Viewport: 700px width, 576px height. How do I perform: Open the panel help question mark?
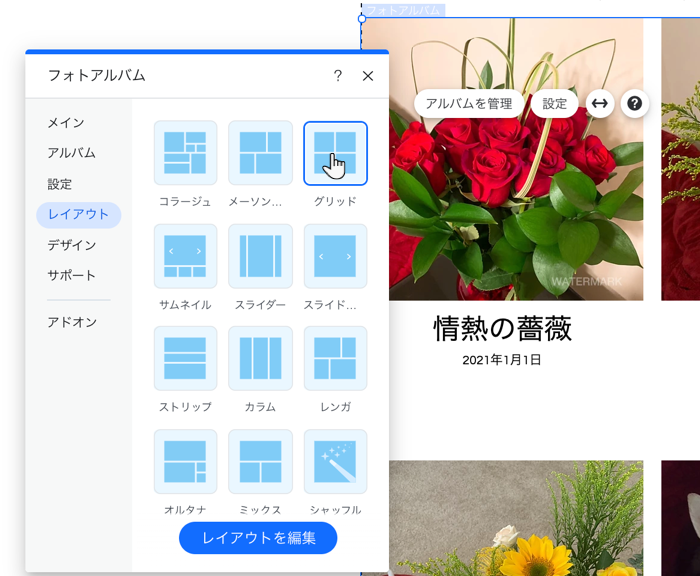pyautogui.click(x=338, y=76)
